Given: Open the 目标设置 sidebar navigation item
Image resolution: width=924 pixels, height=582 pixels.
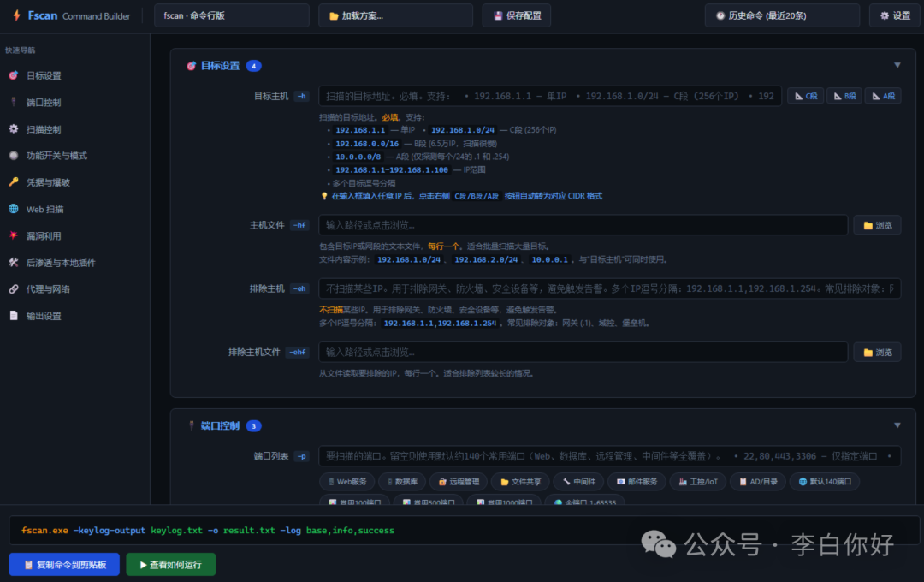Looking at the screenshot, I should (44, 75).
